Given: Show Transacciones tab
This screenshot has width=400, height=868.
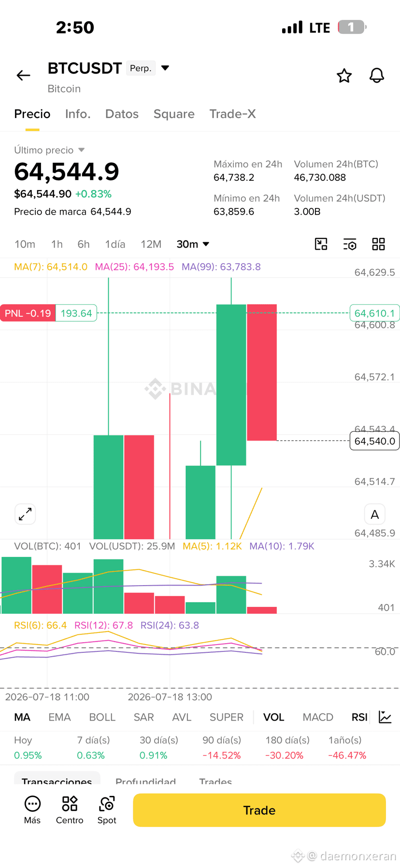Looking at the screenshot, I should tap(57, 780).
